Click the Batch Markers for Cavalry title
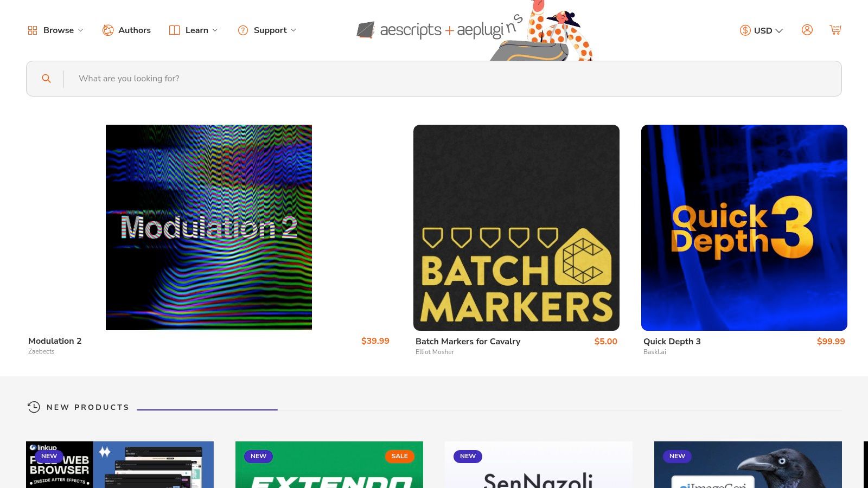Screen dimensions: 868x488 point(468,342)
